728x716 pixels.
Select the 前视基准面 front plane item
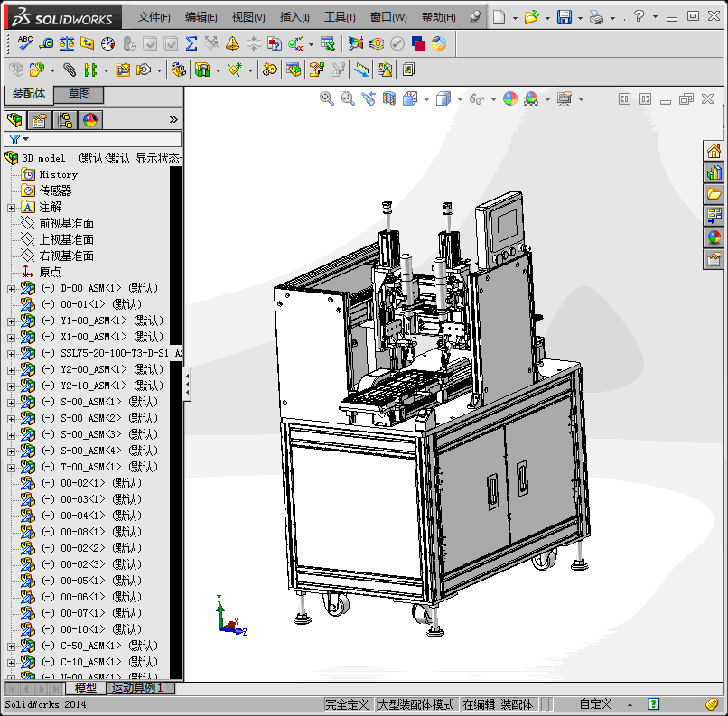66,223
